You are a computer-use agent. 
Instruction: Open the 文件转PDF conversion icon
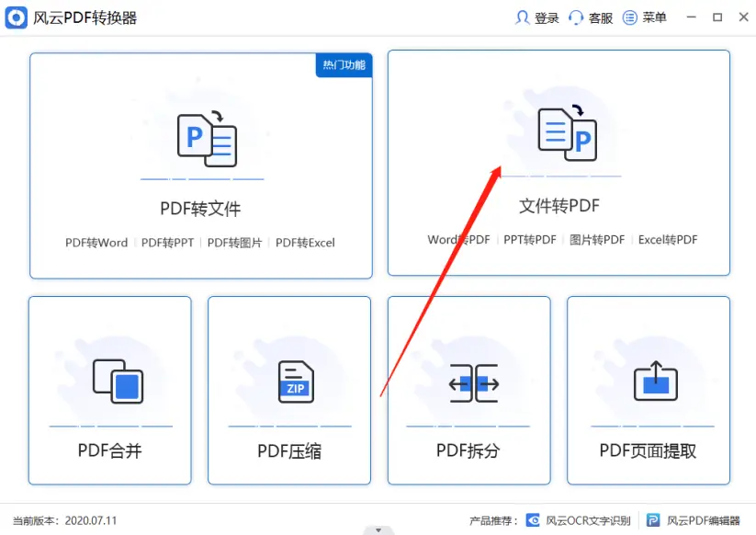coord(568,132)
